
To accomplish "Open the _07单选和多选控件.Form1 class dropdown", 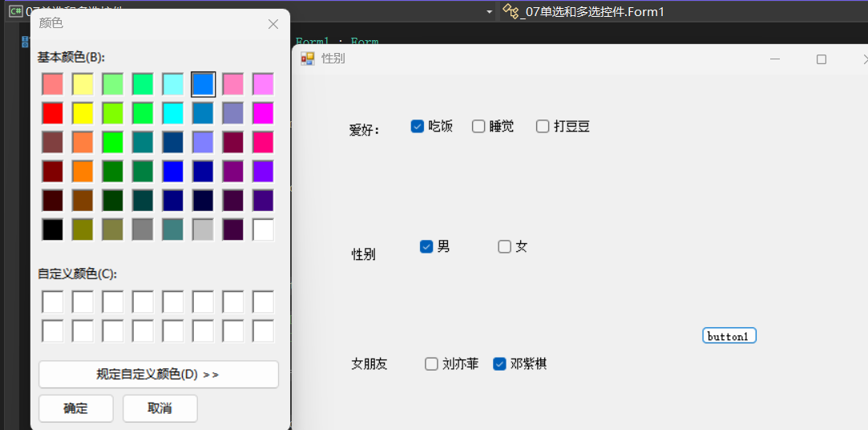I will click(684, 11).
